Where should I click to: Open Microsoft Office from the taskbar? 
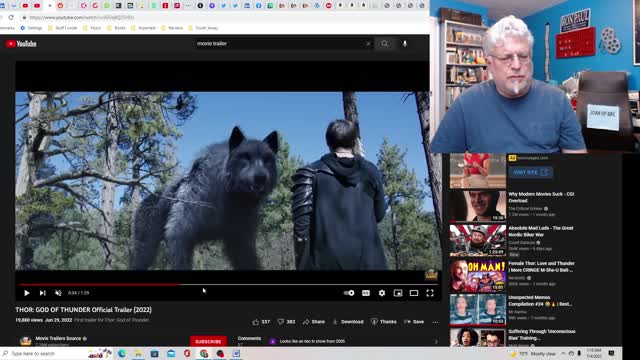coord(187,353)
